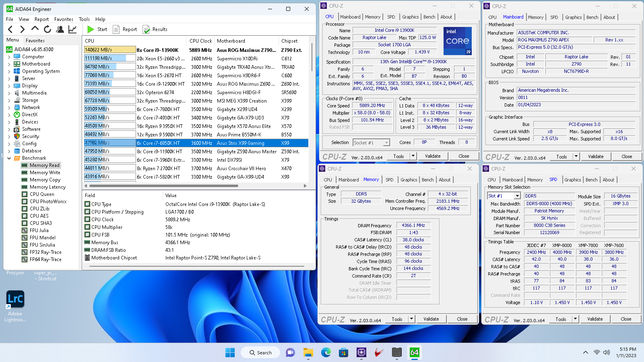Show hidden system tray icons
The image size is (644, 362).
pyautogui.click(x=585, y=352)
